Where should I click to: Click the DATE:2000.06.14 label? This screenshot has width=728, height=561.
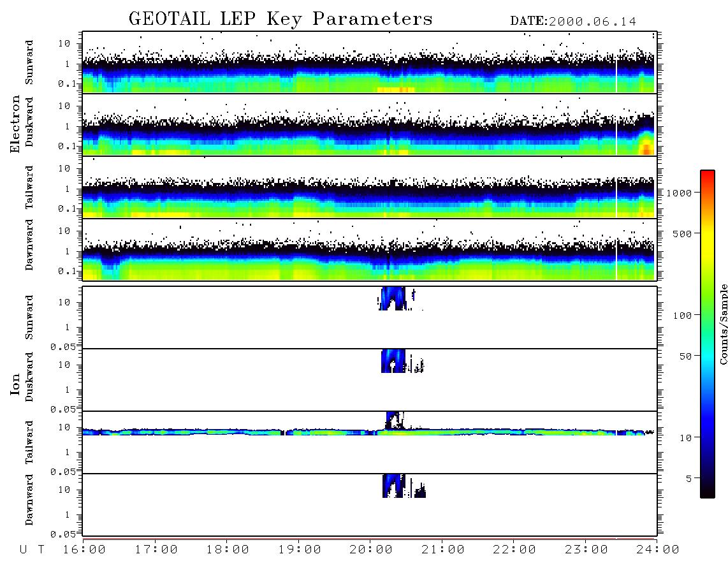pyautogui.click(x=573, y=22)
